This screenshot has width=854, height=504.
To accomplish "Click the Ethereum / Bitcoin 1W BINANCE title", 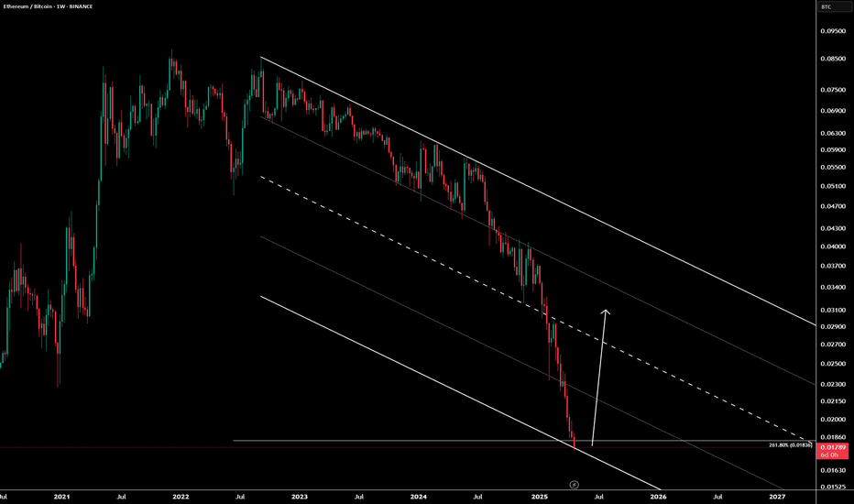I will [x=48, y=6].
